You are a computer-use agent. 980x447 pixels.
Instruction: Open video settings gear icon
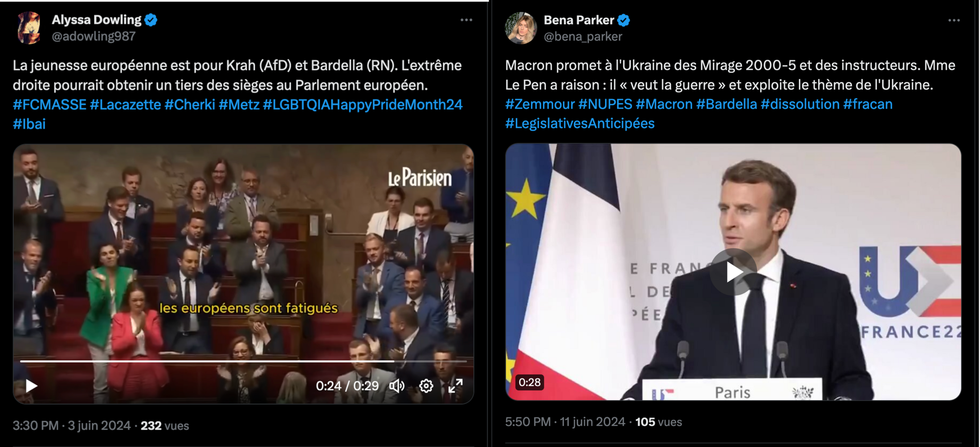[x=426, y=386]
